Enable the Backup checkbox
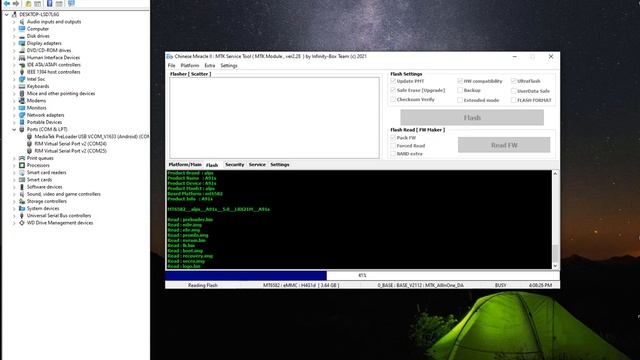Image resolution: width=640 pixels, height=360 pixels. (x=460, y=90)
